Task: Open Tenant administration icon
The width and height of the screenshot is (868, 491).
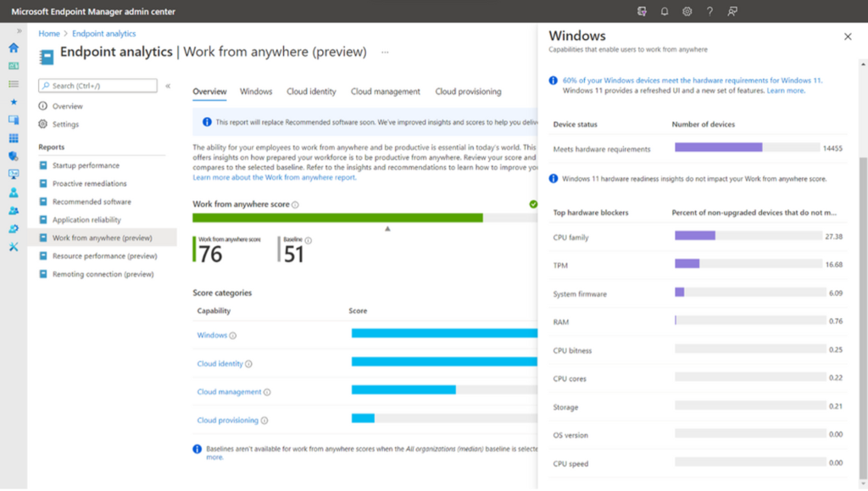Action: point(14,229)
